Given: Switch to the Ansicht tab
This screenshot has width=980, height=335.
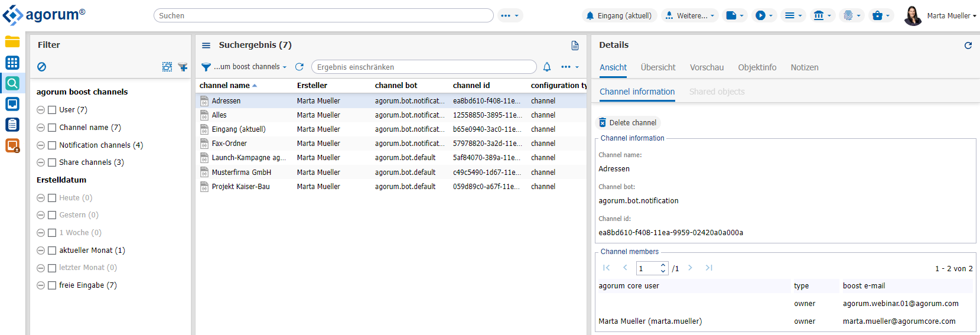Looking at the screenshot, I should click(613, 67).
